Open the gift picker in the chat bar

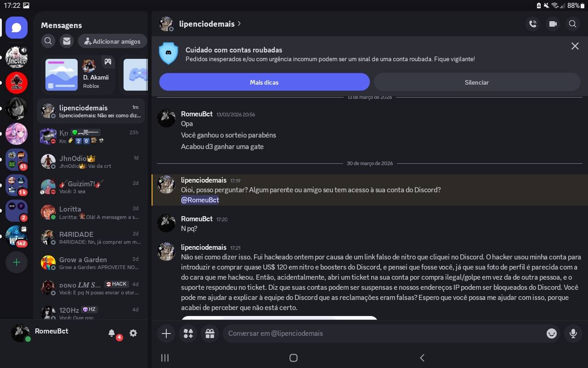(210, 333)
